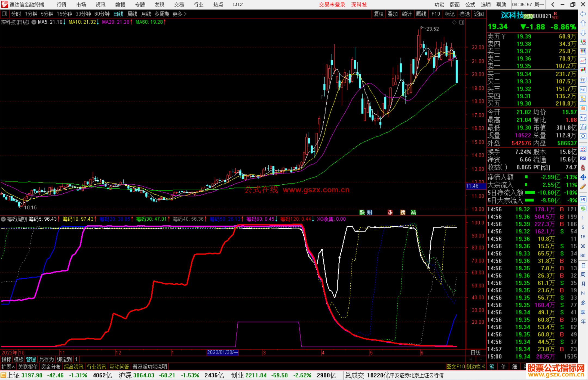Click the formula f(x) sidebar icon
The width and height of the screenshot is (588, 380).
click(x=583, y=127)
